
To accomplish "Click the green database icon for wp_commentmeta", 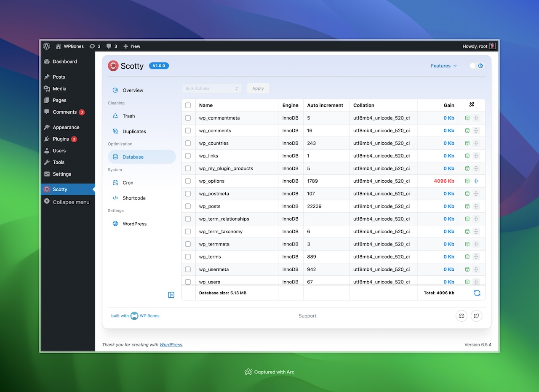I will pos(467,118).
